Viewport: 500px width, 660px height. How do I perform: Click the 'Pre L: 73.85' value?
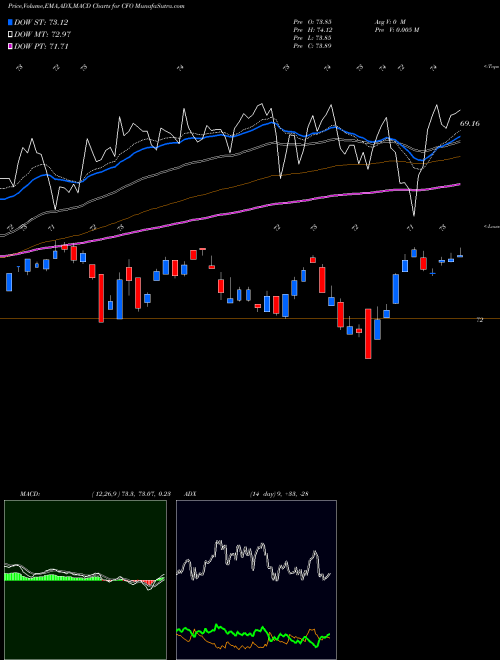tap(312, 38)
